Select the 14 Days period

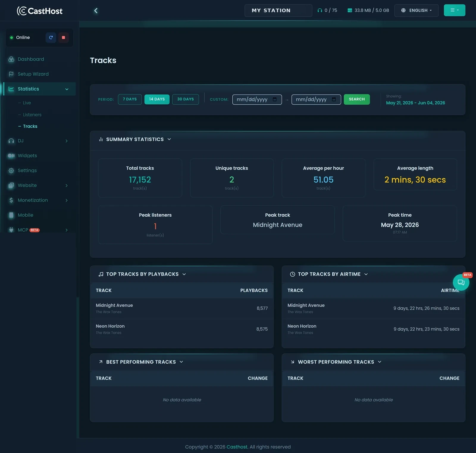pyautogui.click(x=157, y=99)
